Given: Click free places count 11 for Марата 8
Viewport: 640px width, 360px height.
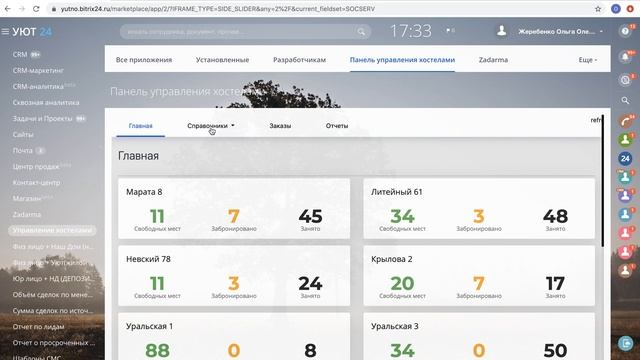Looking at the screenshot, I should point(157,216).
